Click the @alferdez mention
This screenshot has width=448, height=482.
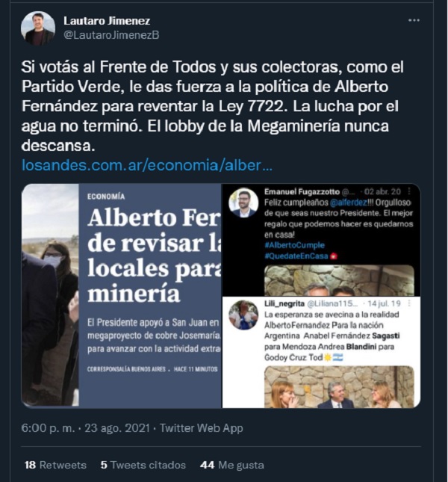pyautogui.click(x=349, y=203)
